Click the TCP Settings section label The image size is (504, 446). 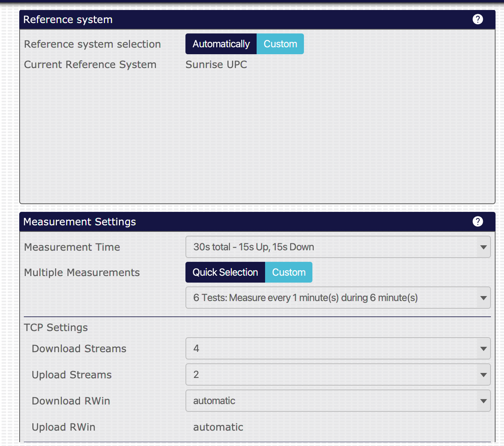click(x=56, y=328)
